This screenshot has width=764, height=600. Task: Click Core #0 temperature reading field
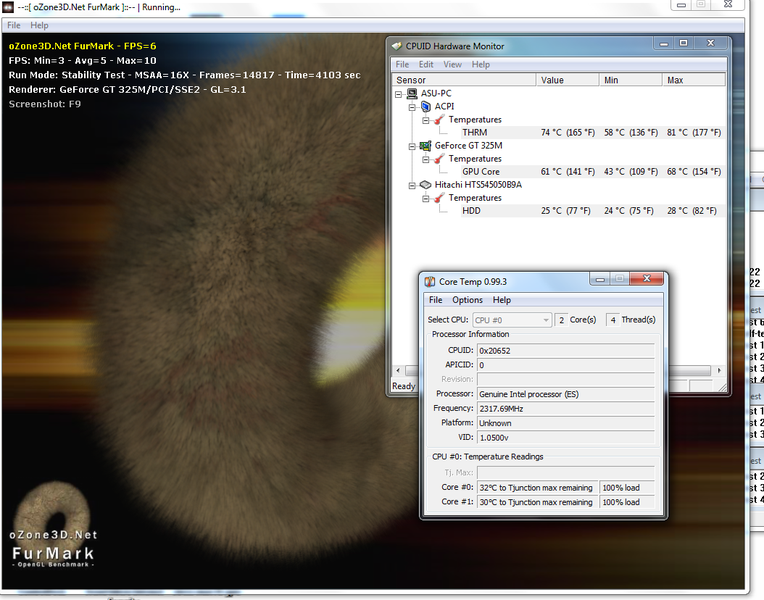(x=537, y=487)
